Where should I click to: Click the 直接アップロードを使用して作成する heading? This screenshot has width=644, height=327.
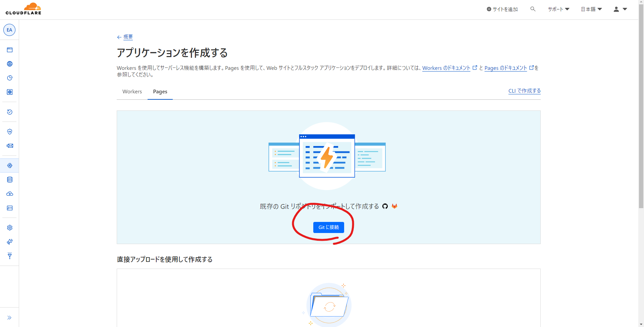[165, 260]
